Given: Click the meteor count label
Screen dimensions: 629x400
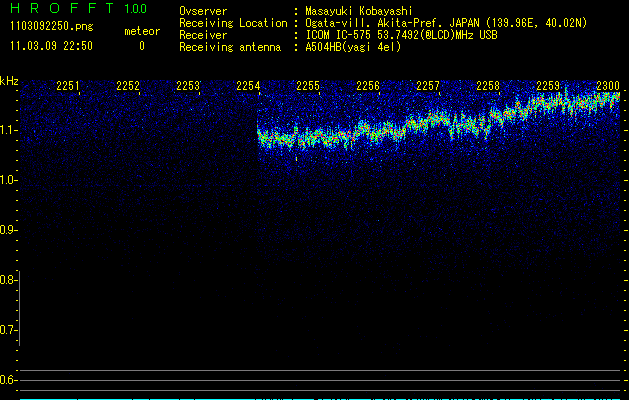Looking at the screenshot, I should click(142, 31).
